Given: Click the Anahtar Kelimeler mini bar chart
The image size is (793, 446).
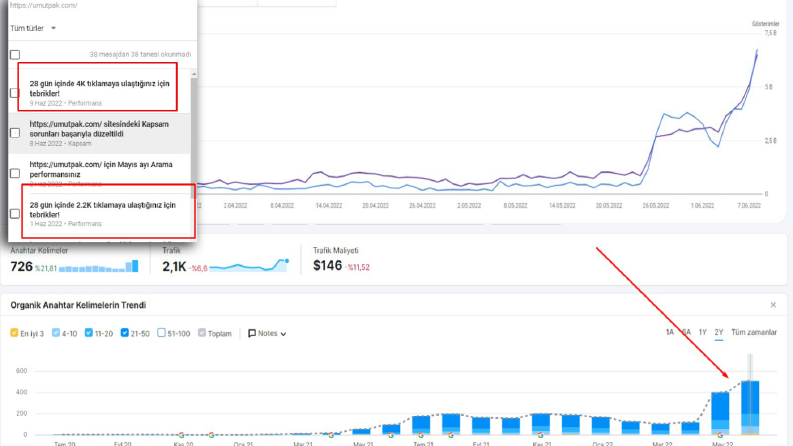Looking at the screenshot, I should point(99,266).
